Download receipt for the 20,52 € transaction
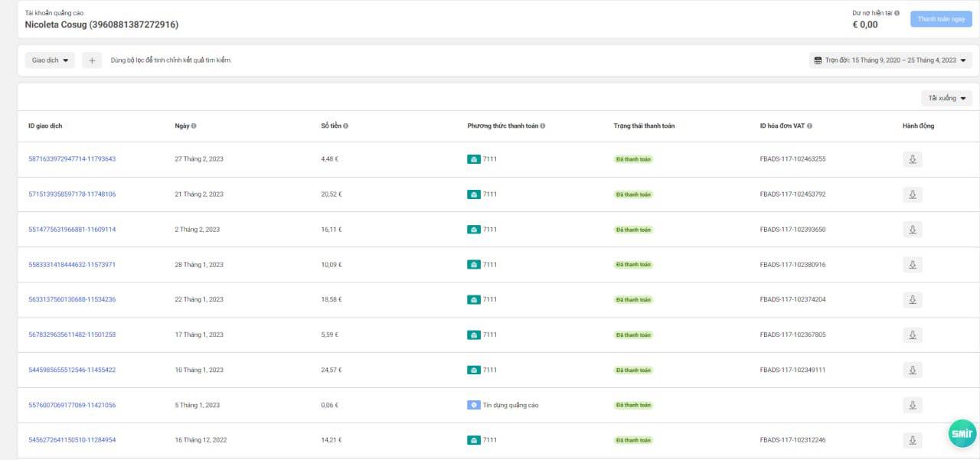Image resolution: width=980 pixels, height=460 pixels. (912, 194)
